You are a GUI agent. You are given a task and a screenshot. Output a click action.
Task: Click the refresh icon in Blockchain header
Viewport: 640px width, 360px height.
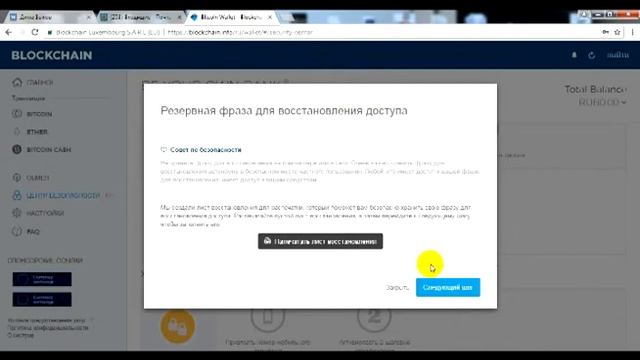point(591,55)
